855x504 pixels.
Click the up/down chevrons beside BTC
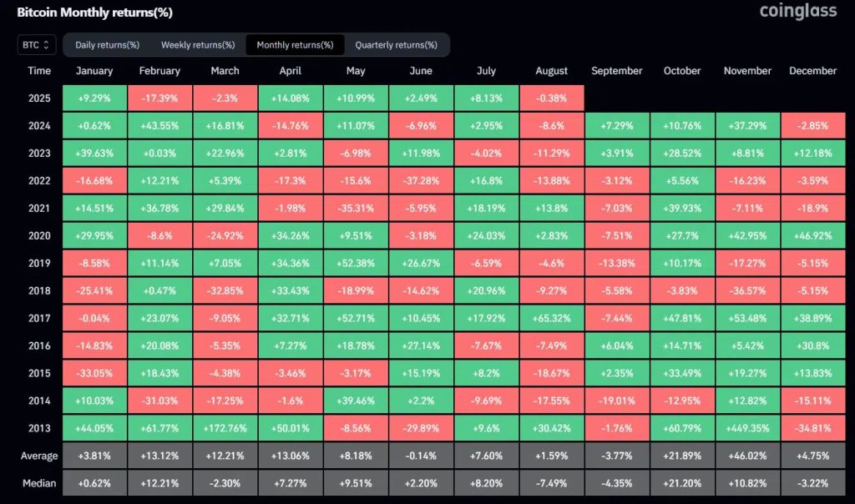pyautogui.click(x=46, y=44)
